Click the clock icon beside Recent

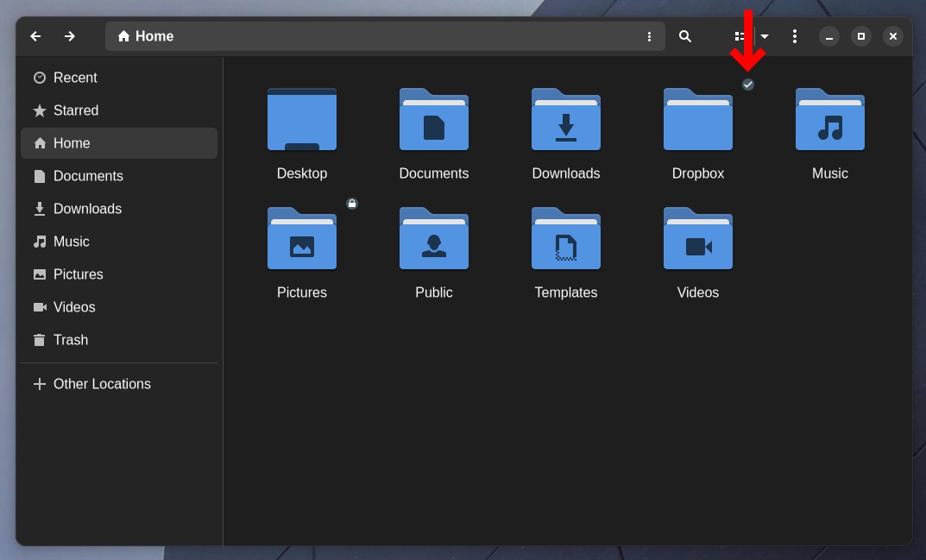(40, 78)
